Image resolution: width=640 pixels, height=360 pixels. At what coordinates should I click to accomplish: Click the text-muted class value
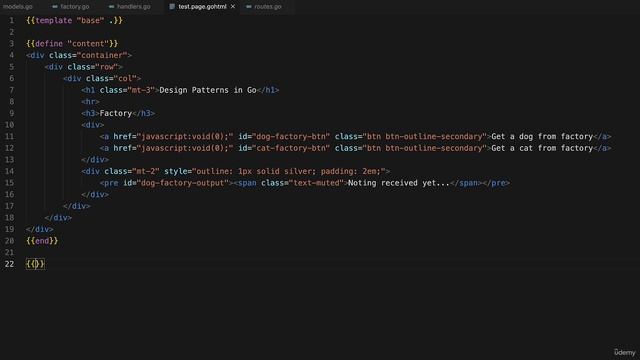click(316, 183)
